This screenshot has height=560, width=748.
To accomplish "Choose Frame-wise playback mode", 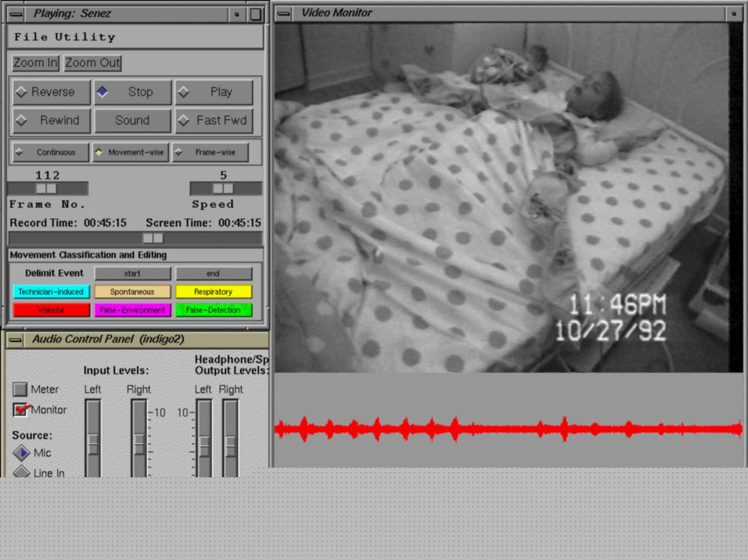I will pyautogui.click(x=210, y=152).
